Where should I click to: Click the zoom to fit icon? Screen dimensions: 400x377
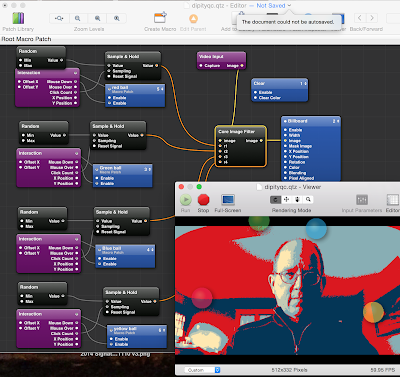click(59, 18)
